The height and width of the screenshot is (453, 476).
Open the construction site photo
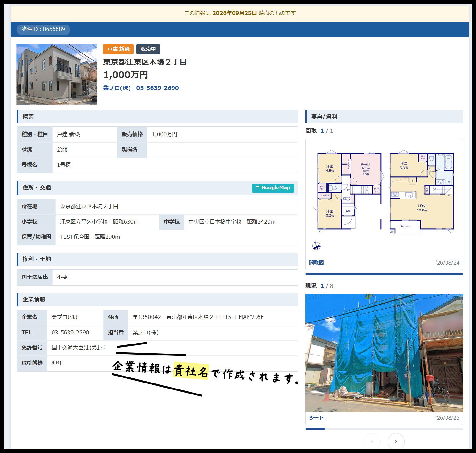tap(384, 353)
